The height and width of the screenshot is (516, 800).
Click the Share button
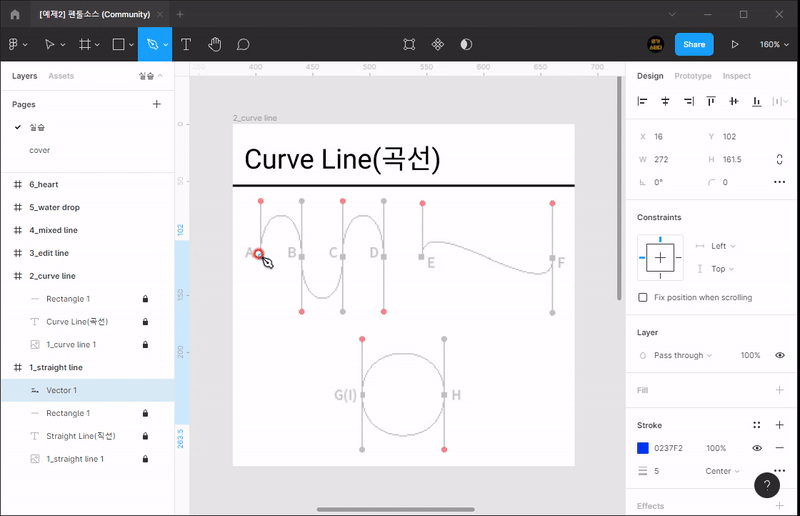coord(694,44)
